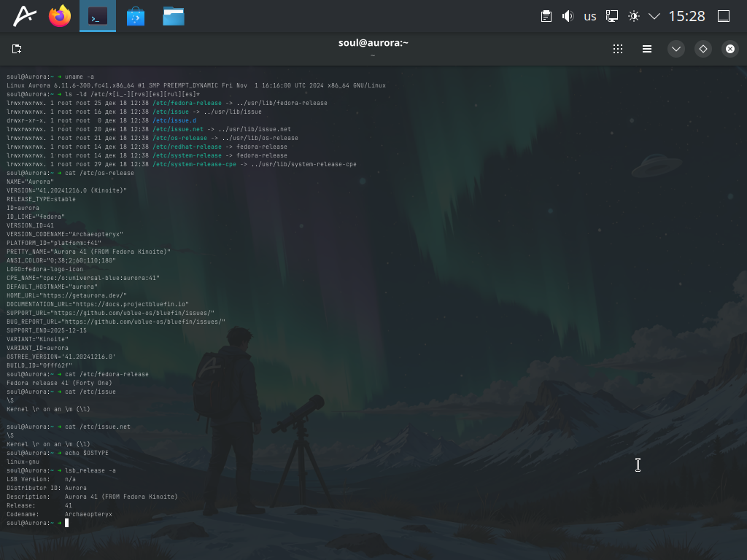Click the ANSI_COLOR value line
747x560 pixels.
click(x=61, y=260)
